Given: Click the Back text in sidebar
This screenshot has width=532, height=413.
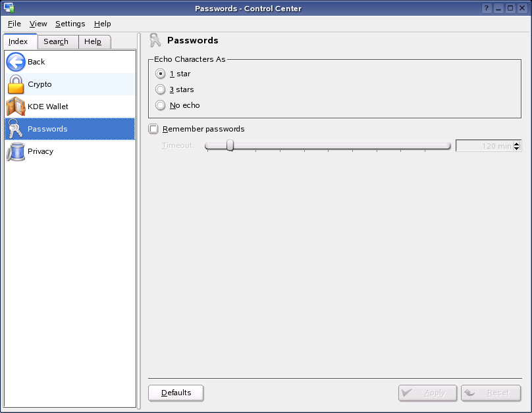Looking at the screenshot, I should click(36, 62).
